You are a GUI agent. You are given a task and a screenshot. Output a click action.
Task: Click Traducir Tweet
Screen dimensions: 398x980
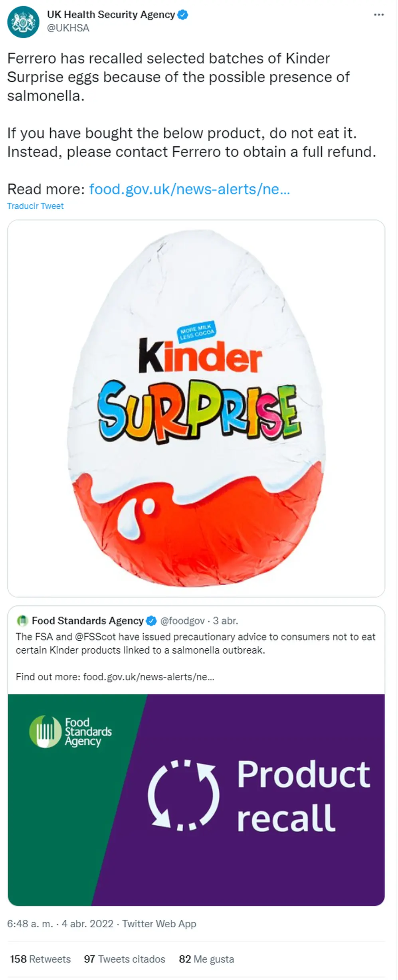[x=35, y=206]
